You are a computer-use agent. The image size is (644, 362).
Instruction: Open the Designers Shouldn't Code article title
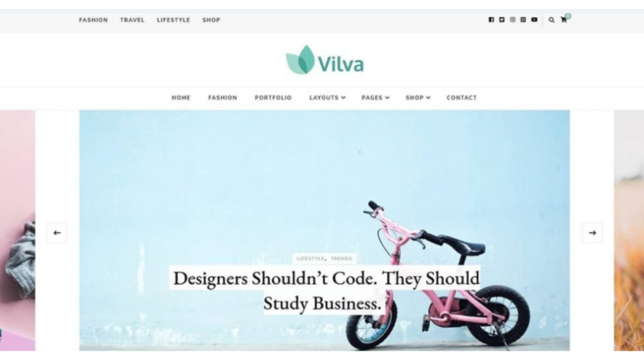coord(324,290)
